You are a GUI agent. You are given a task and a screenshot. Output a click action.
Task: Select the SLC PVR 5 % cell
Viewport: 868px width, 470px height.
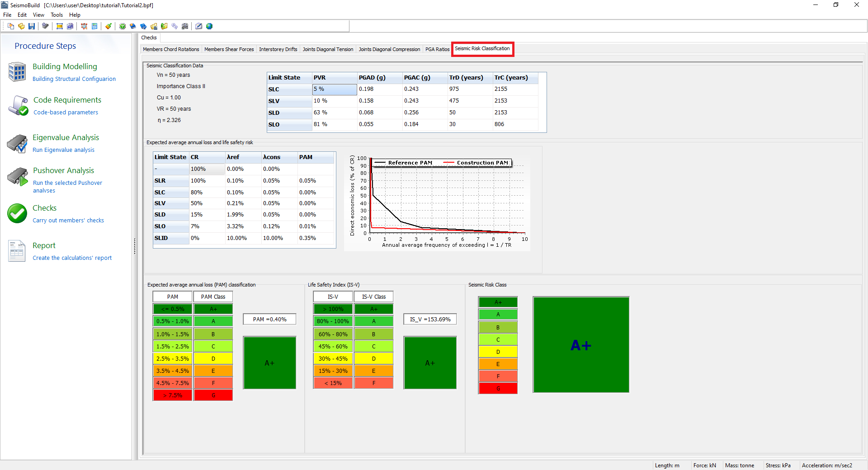click(x=335, y=89)
